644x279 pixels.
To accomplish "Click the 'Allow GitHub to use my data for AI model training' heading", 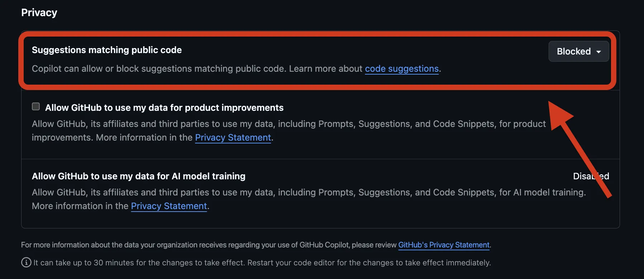I will [x=138, y=176].
